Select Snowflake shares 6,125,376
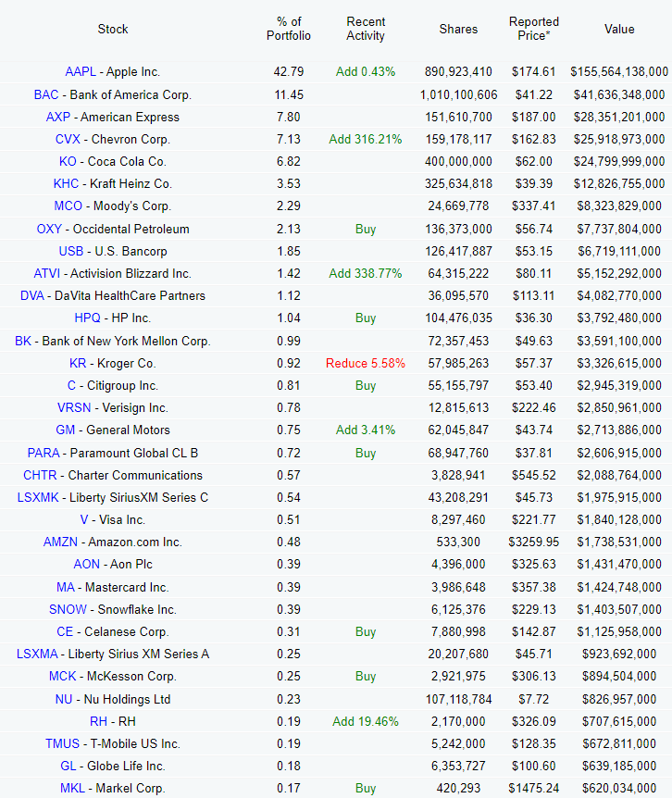Screen dimensions: 672x798 [458, 610]
